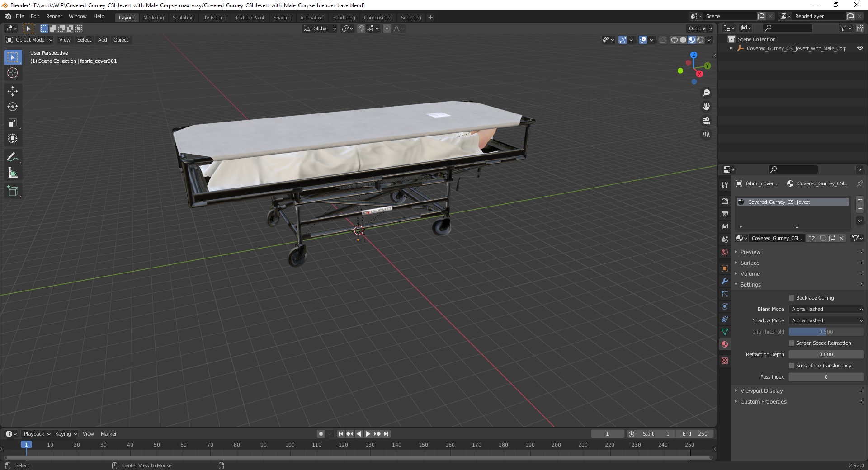The width and height of the screenshot is (868, 470).
Task: Activate the Select Box tool
Action: [x=13, y=57]
